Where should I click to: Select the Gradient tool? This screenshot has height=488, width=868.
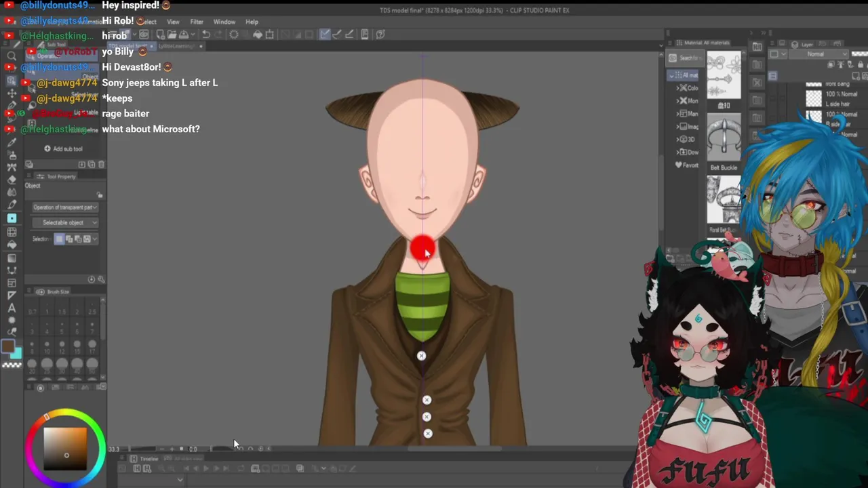tap(12, 258)
